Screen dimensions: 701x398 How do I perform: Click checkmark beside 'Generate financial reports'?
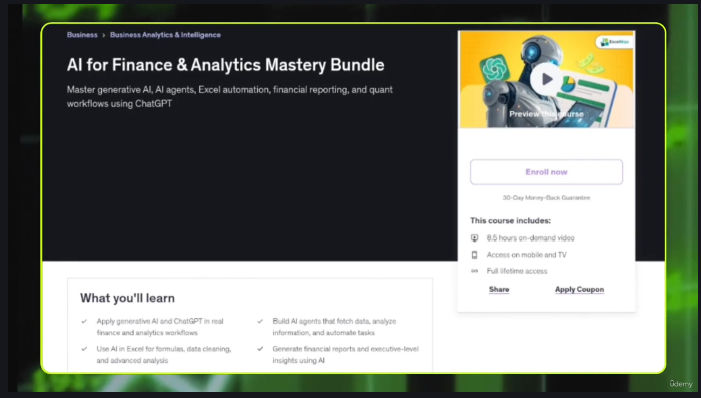(260, 349)
